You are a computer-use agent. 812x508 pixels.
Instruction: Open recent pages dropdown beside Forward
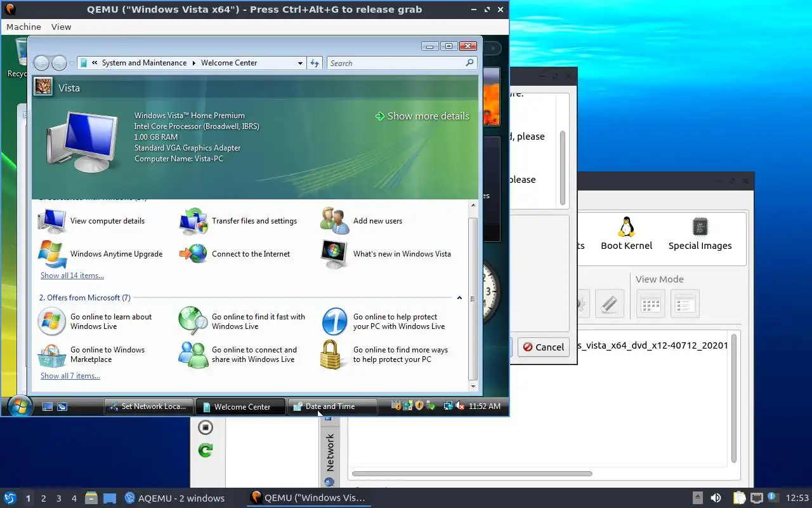(72, 63)
